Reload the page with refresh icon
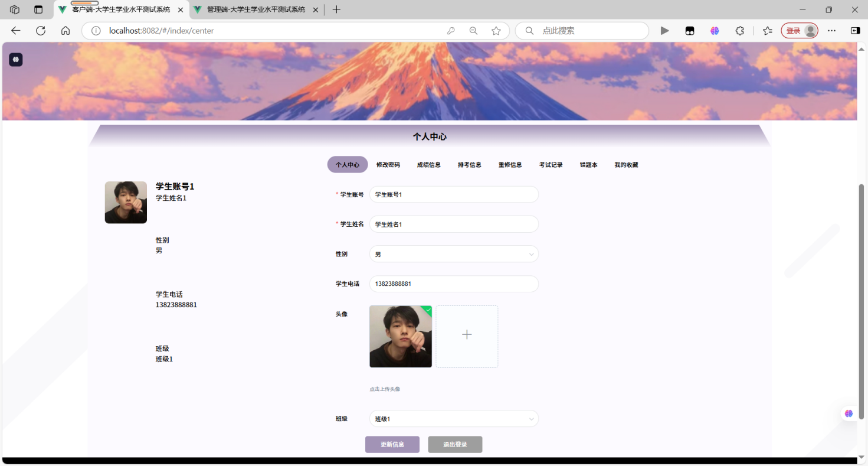868x466 pixels. click(x=41, y=31)
